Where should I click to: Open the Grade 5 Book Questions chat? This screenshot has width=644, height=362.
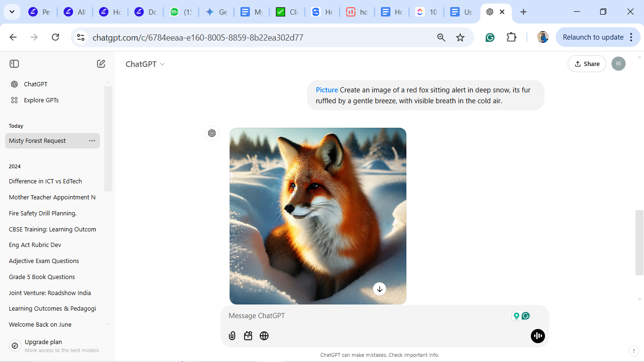[x=52, y=277]
